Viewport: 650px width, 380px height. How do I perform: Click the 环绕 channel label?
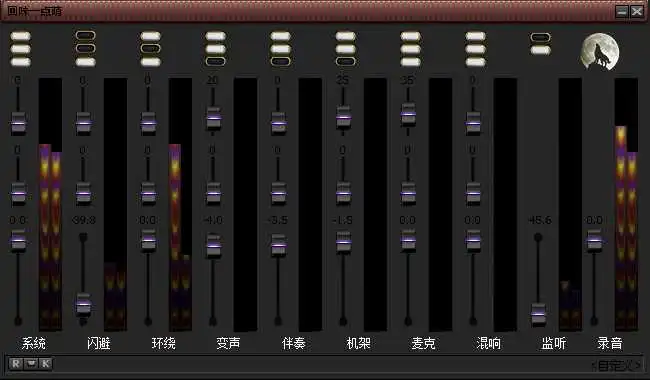pyautogui.click(x=164, y=344)
